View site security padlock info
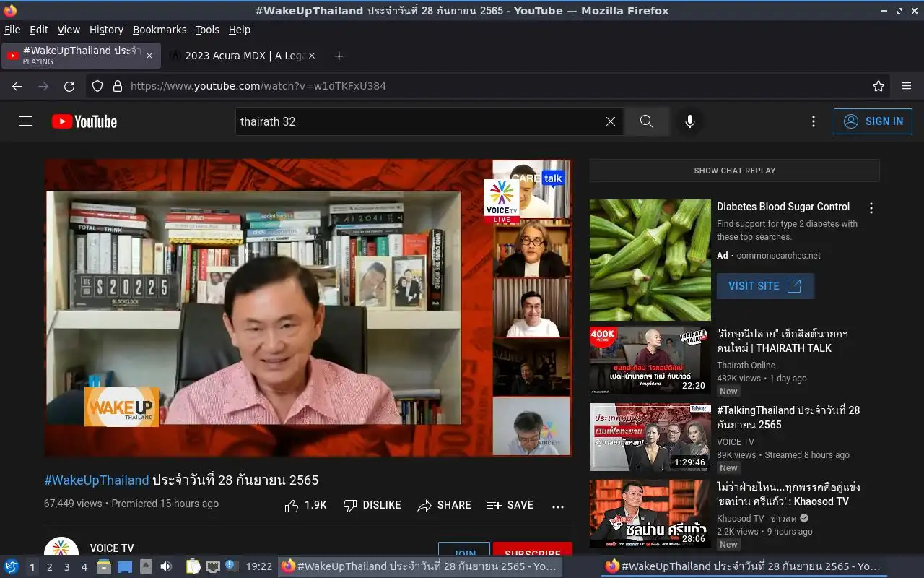The height and width of the screenshot is (578, 924). (118, 86)
